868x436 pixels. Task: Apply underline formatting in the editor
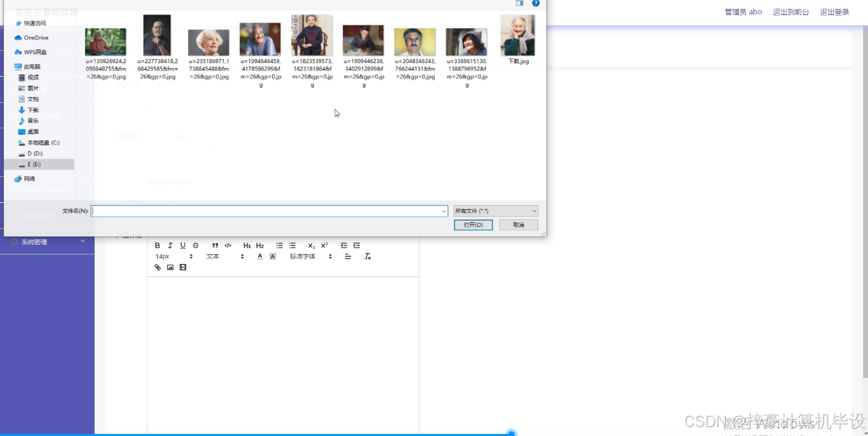point(183,245)
